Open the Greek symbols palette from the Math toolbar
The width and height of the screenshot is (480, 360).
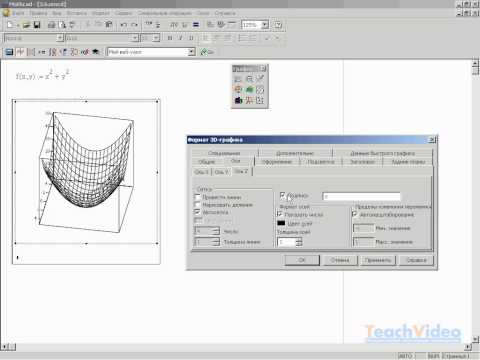pos(85,52)
